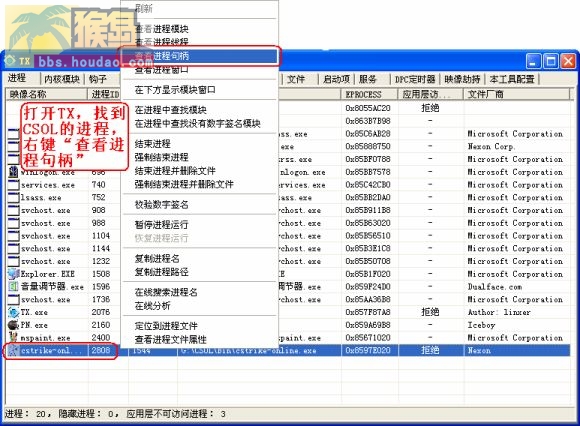
Task: Open the 钩子 tab
Action: [x=98, y=79]
